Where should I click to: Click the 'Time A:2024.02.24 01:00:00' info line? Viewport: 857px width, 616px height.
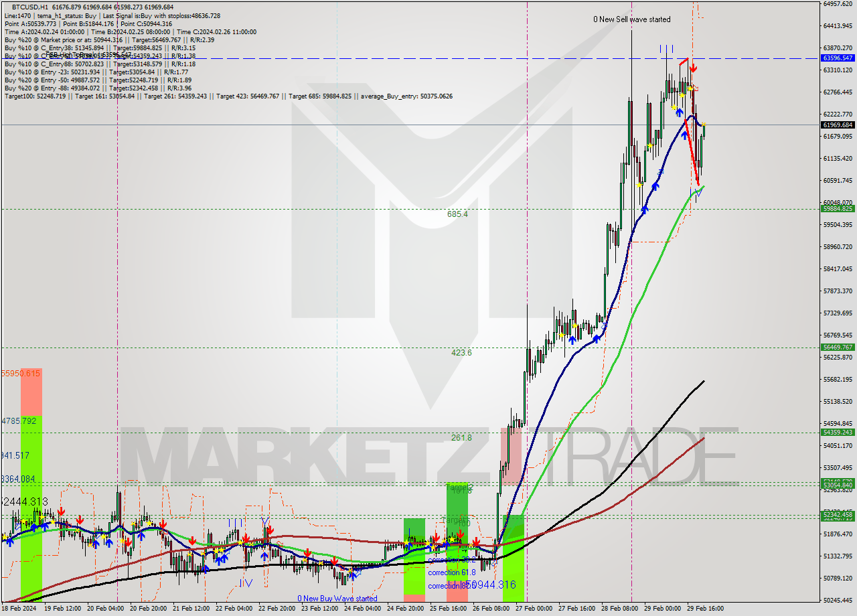click(130, 31)
